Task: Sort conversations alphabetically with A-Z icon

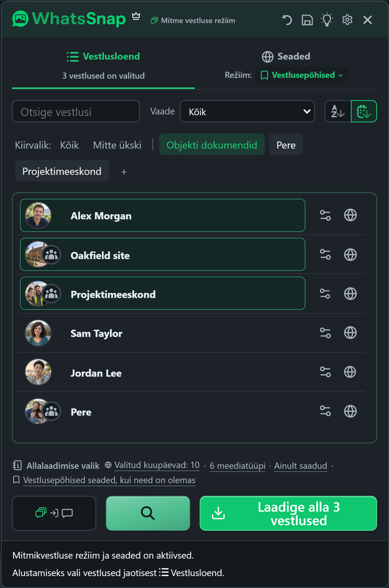Action: coord(338,111)
